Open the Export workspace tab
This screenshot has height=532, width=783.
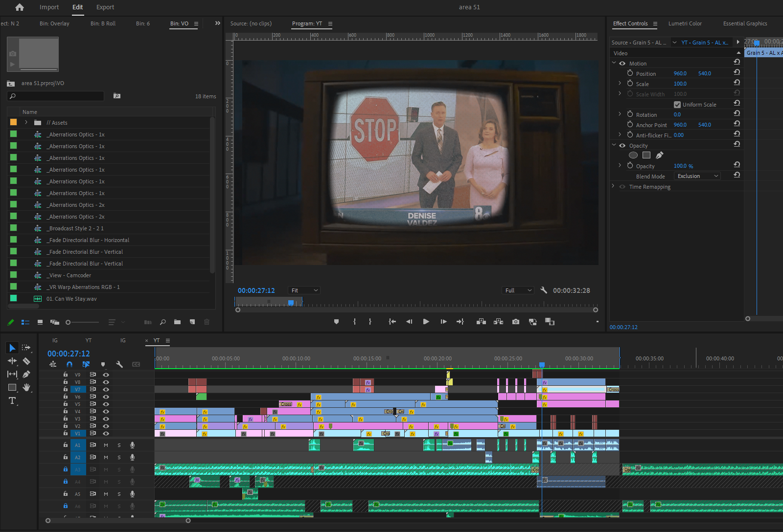(x=105, y=7)
